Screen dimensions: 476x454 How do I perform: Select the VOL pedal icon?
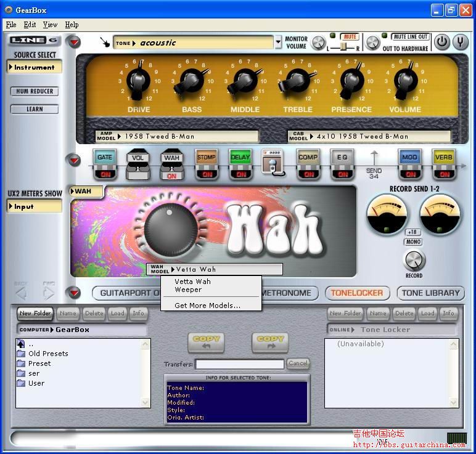pyautogui.click(x=138, y=164)
